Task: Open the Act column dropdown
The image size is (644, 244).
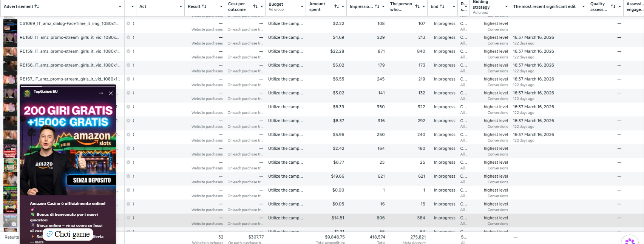Action: (181, 7)
